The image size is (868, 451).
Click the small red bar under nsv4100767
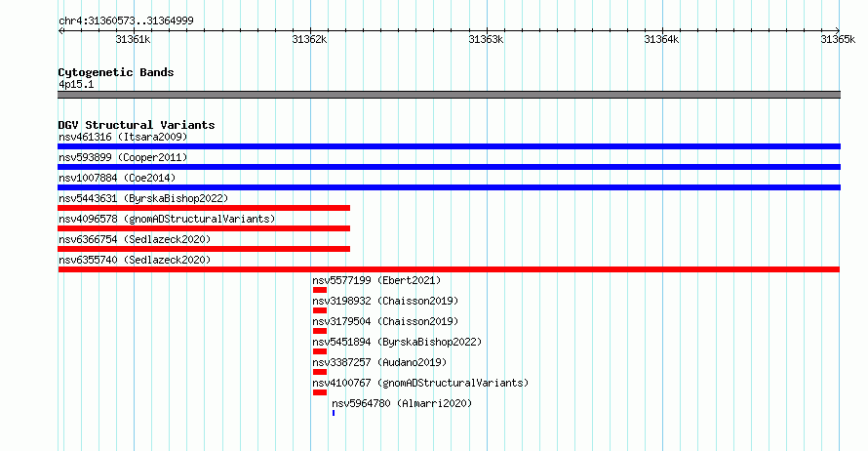pos(320,392)
